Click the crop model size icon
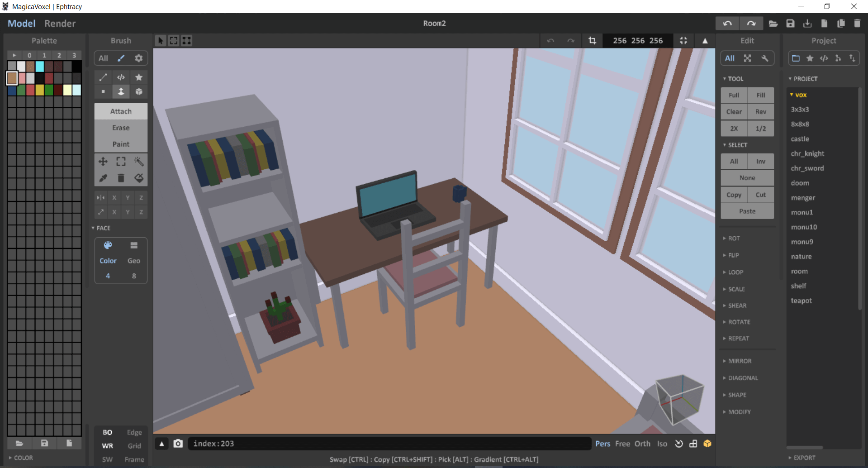868x468 pixels. (x=592, y=41)
